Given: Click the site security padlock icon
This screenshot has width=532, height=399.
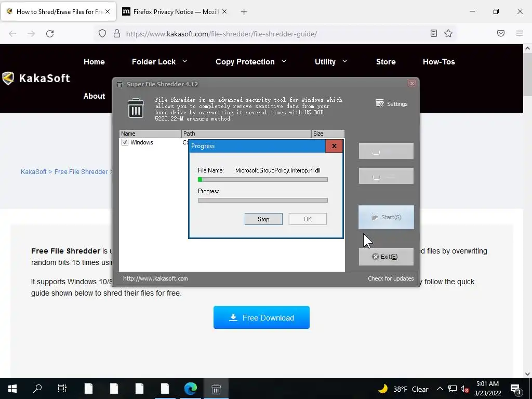Looking at the screenshot, I should point(117,34).
